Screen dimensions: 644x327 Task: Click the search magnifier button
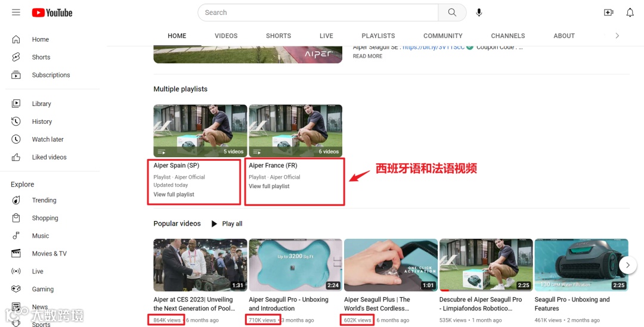coord(452,13)
